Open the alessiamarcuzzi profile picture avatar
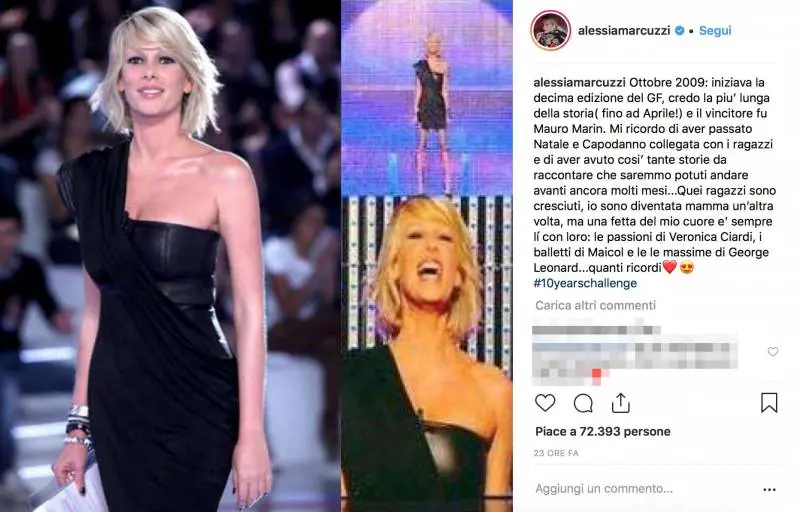 (551, 30)
